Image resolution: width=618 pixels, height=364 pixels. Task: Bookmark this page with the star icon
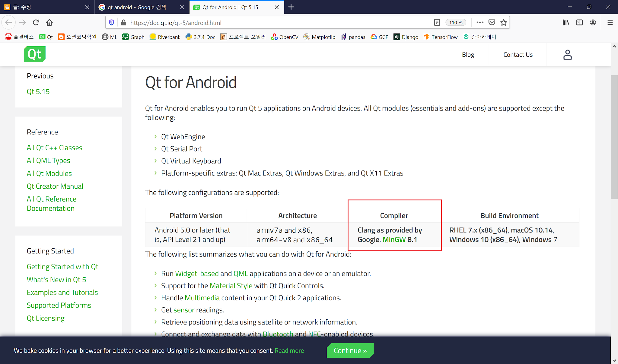[x=503, y=22]
